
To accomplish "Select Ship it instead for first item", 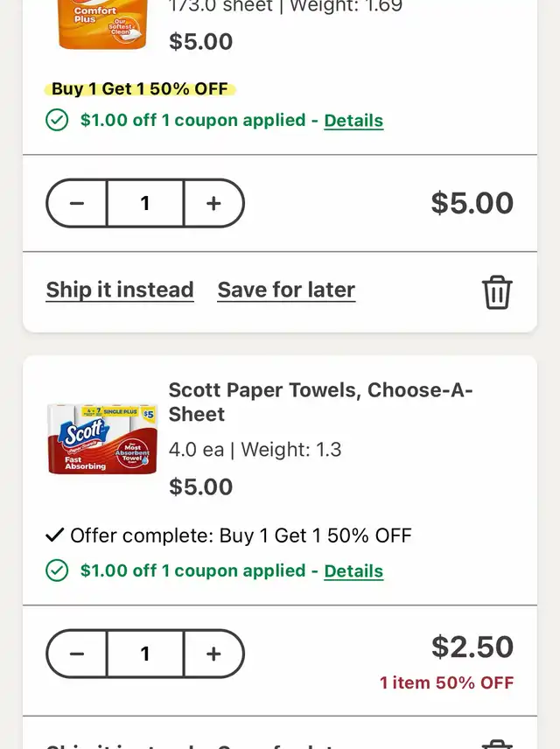I will (120, 290).
